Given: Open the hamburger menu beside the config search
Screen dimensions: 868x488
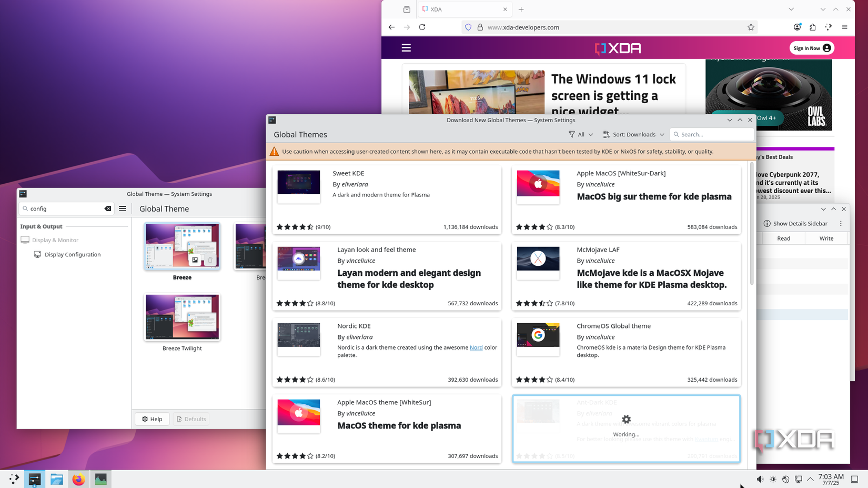Looking at the screenshot, I should click(x=123, y=208).
